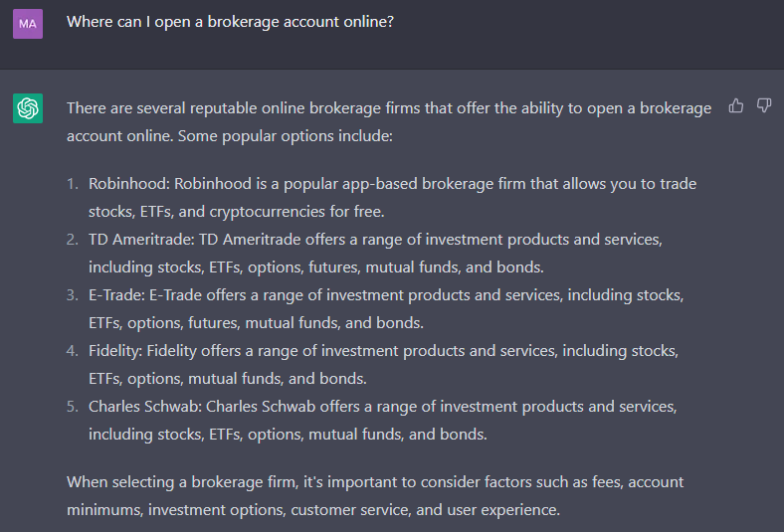This screenshot has height=532, width=784.
Task: Click the closing paragraph about selecting a firm
Action: (375, 495)
